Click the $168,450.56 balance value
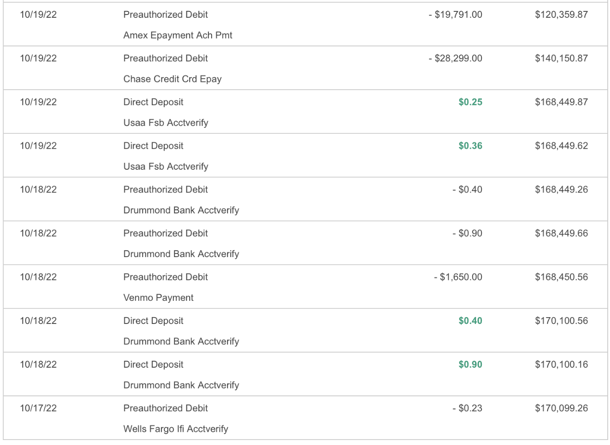 pyautogui.click(x=561, y=277)
